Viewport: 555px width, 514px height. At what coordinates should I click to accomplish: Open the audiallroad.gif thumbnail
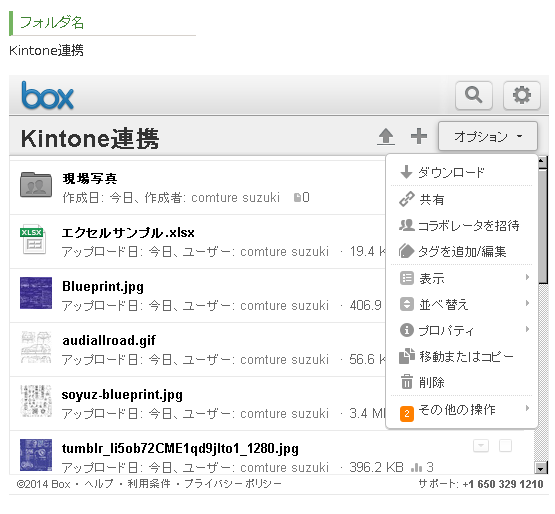click(36, 347)
